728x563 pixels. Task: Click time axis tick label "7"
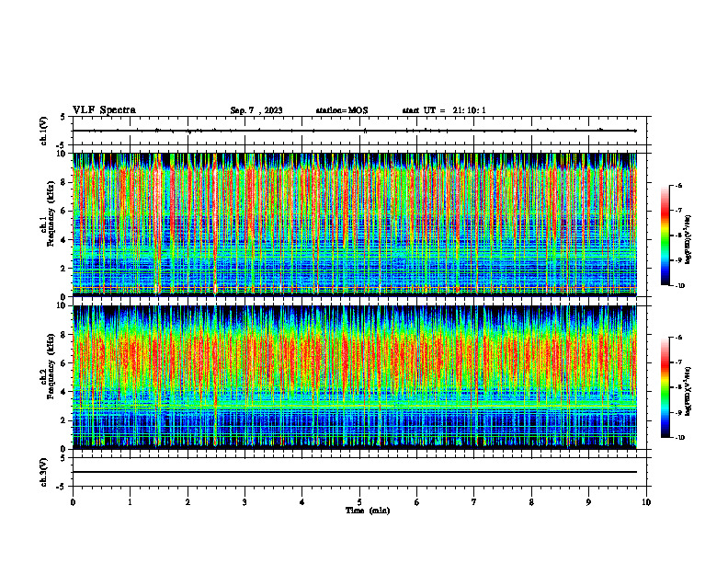click(474, 502)
